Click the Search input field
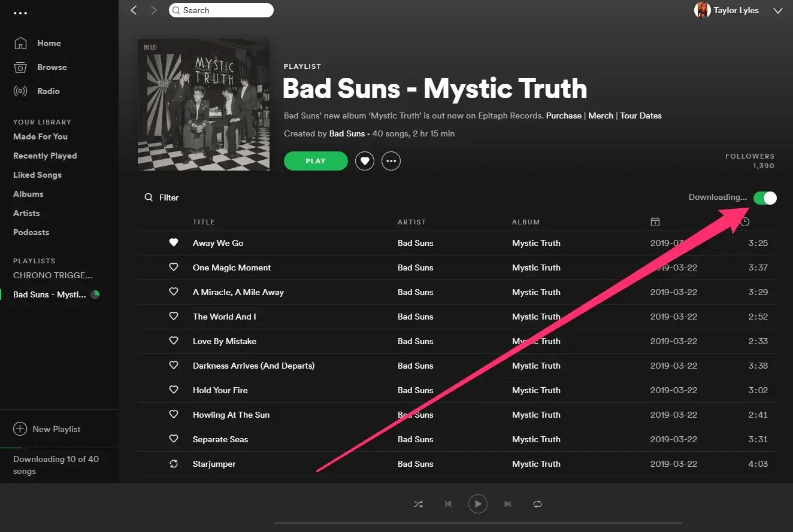The image size is (793, 532). tap(221, 10)
